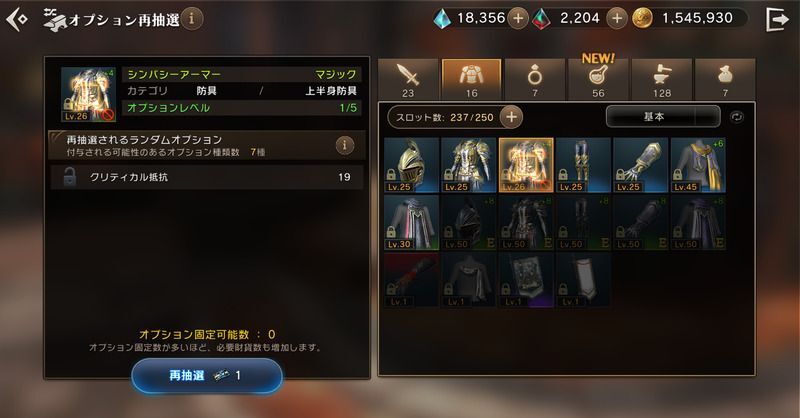Add red diamonds with the plus button
The height and width of the screenshot is (418, 800).
616,18
